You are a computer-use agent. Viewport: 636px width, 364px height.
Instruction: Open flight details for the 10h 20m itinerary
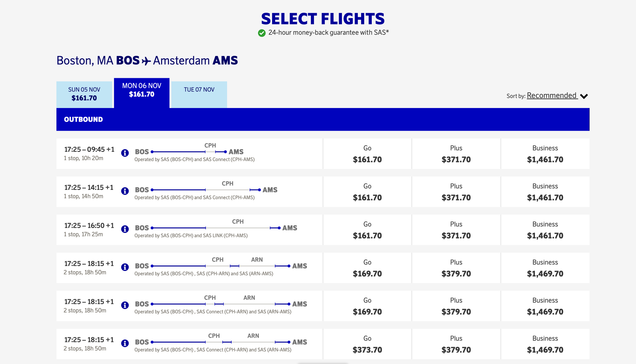125,153
